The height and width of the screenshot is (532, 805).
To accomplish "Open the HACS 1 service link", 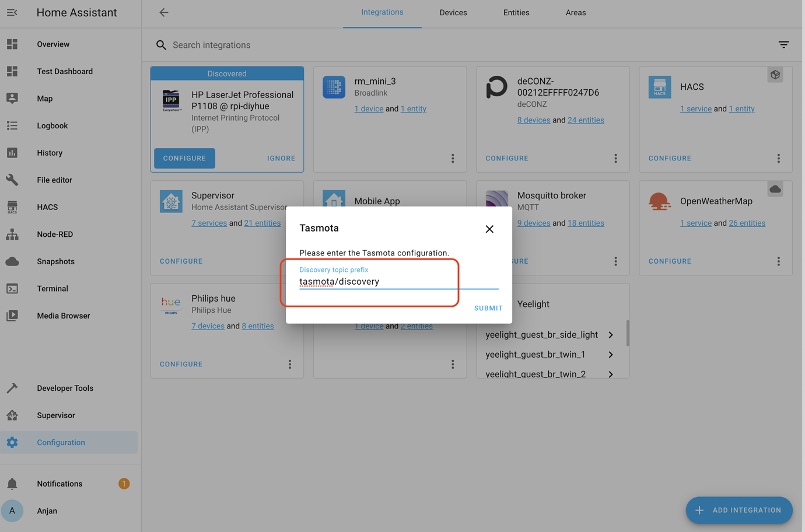I will [696, 108].
